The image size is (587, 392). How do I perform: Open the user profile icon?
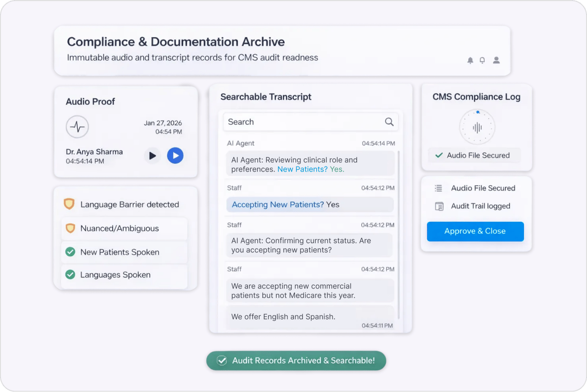pyautogui.click(x=496, y=60)
